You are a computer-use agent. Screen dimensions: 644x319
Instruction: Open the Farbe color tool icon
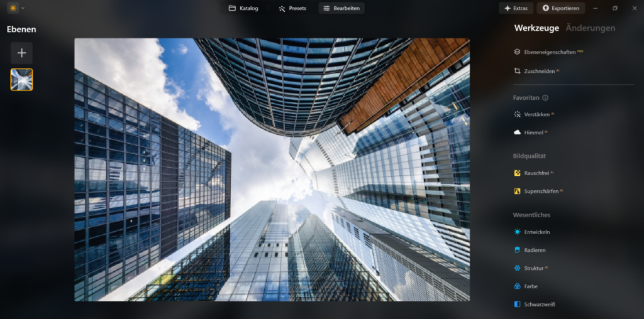coord(517,286)
